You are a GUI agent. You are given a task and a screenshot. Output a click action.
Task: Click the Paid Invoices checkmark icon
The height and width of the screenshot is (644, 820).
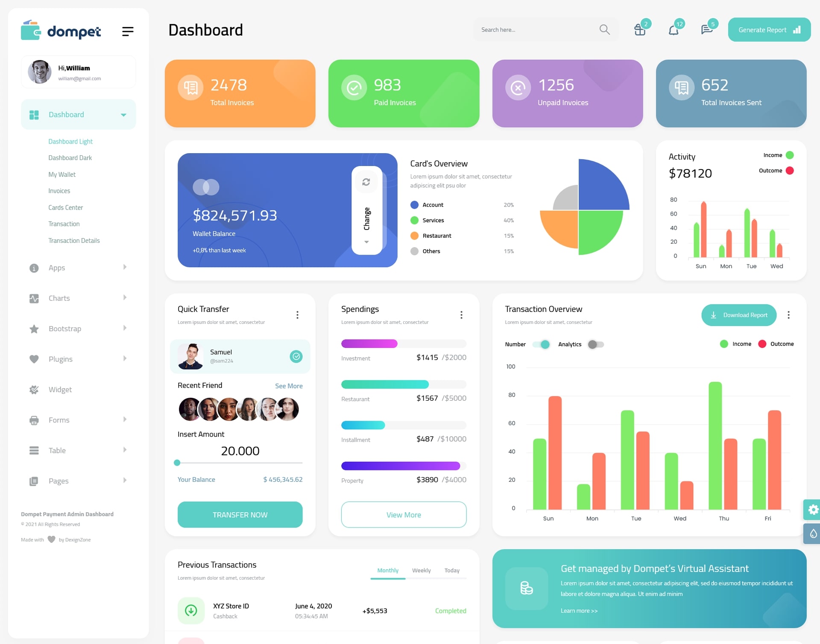tap(354, 87)
